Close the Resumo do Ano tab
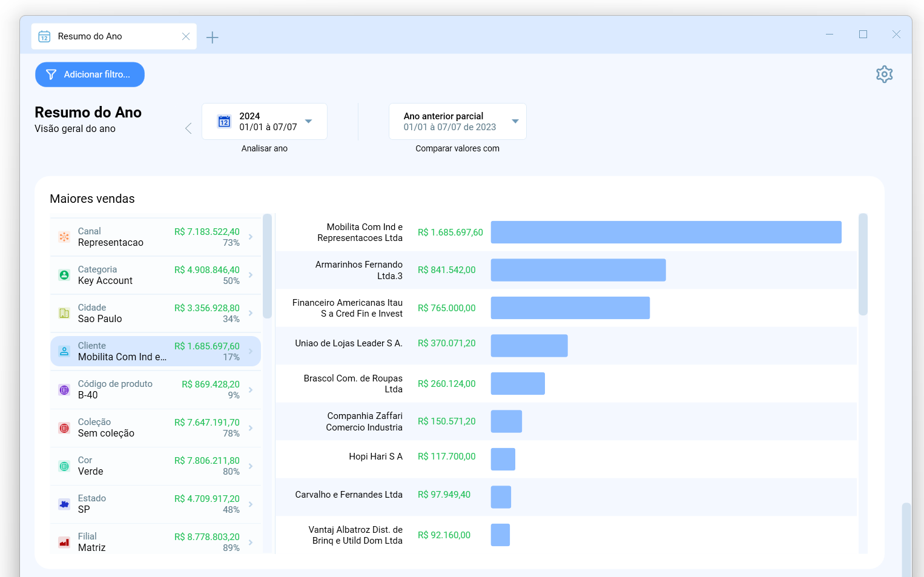Viewport: 924px width, 577px height. 186,36
